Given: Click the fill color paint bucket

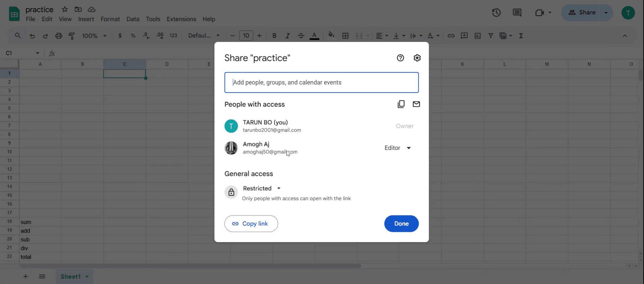Looking at the screenshot, I should pos(331,35).
